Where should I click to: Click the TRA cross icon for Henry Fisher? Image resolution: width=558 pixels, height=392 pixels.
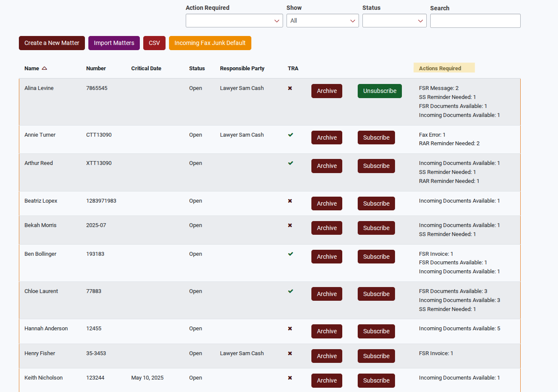pyautogui.click(x=290, y=353)
